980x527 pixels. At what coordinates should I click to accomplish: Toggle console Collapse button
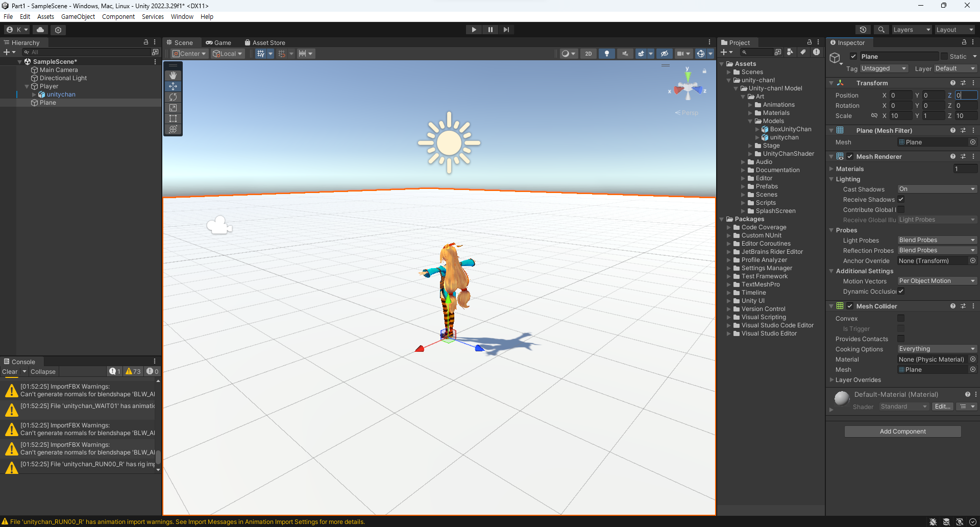43,371
